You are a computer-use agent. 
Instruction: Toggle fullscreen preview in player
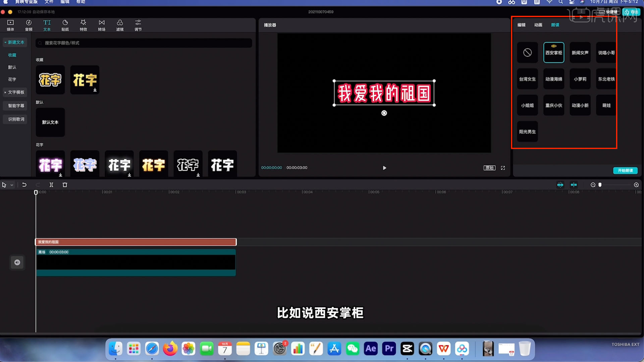pyautogui.click(x=503, y=168)
